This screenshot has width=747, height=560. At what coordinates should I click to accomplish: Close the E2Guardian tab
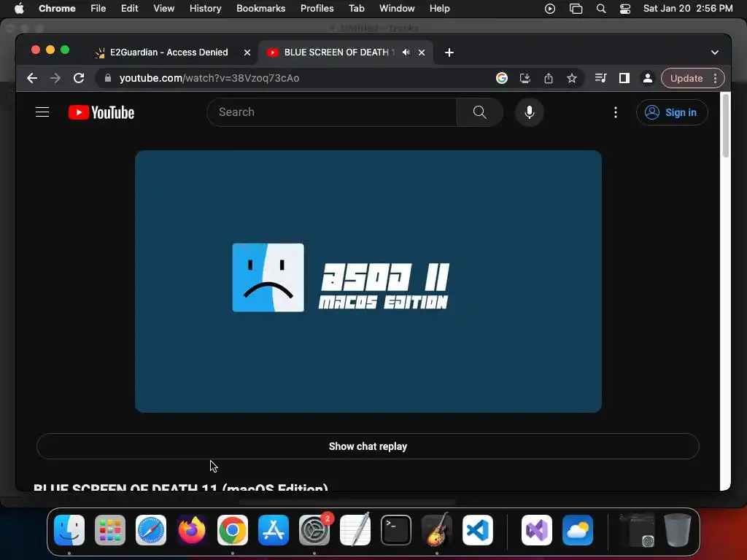(x=247, y=52)
